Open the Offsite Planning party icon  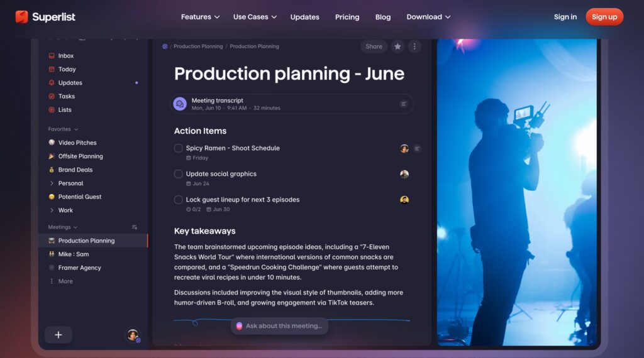52,156
